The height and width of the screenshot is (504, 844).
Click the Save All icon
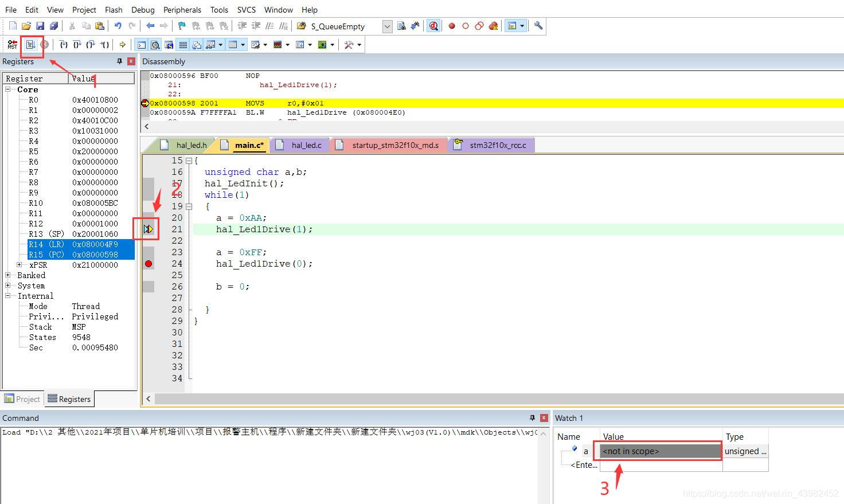(54, 26)
